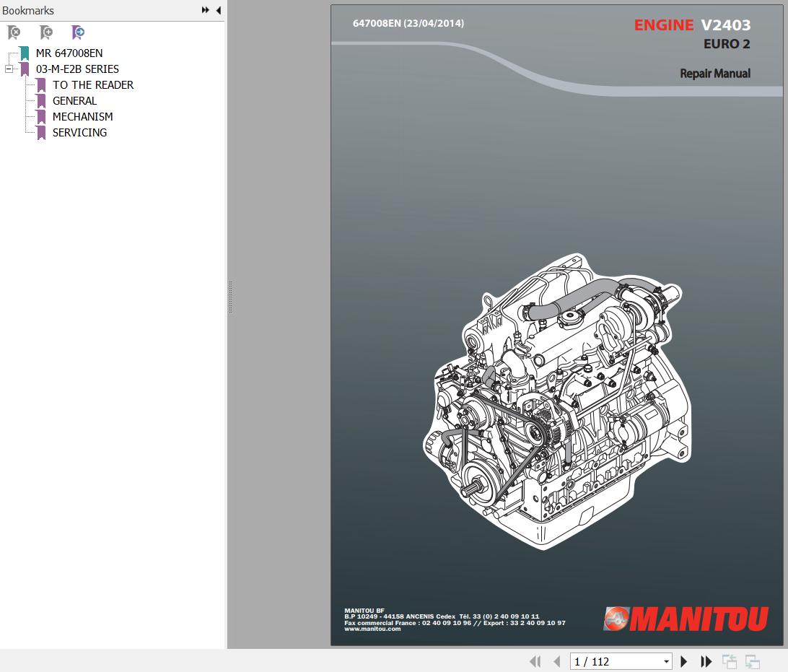Collapse the Bookmarks panel with the left triangle
788x672 pixels.
tap(219, 10)
